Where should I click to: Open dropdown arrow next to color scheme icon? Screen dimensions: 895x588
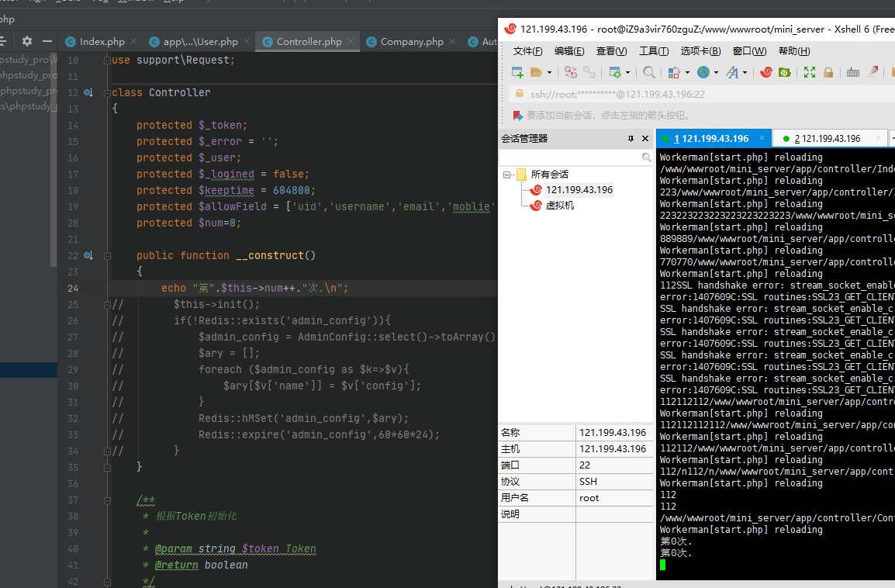pyautogui.click(x=687, y=72)
